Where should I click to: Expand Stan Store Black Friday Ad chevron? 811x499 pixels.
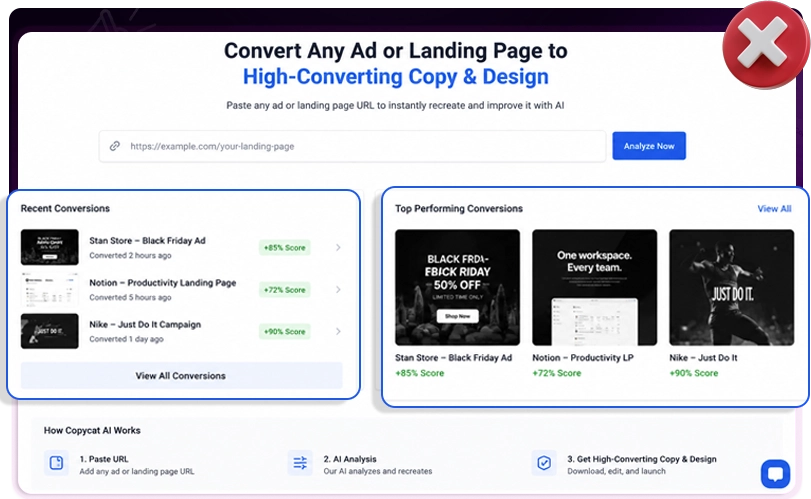tap(338, 248)
